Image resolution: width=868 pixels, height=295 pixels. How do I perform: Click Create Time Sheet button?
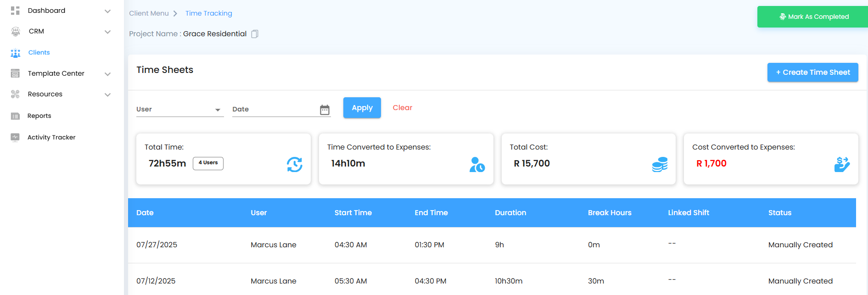pyautogui.click(x=812, y=72)
